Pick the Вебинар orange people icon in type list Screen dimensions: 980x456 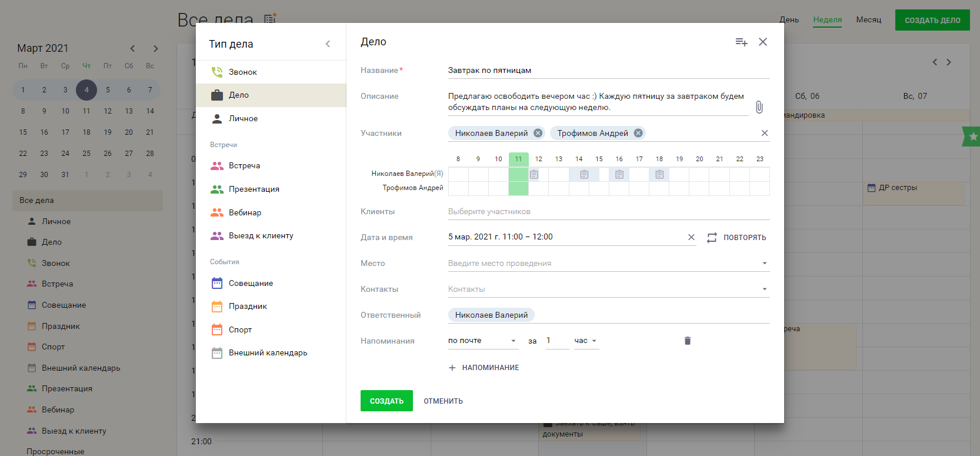pos(217,212)
